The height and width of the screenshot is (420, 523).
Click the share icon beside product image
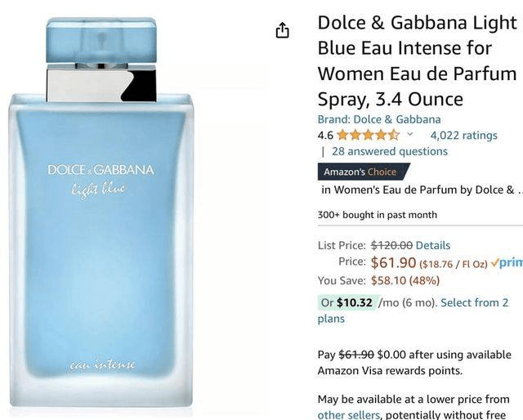[282, 30]
